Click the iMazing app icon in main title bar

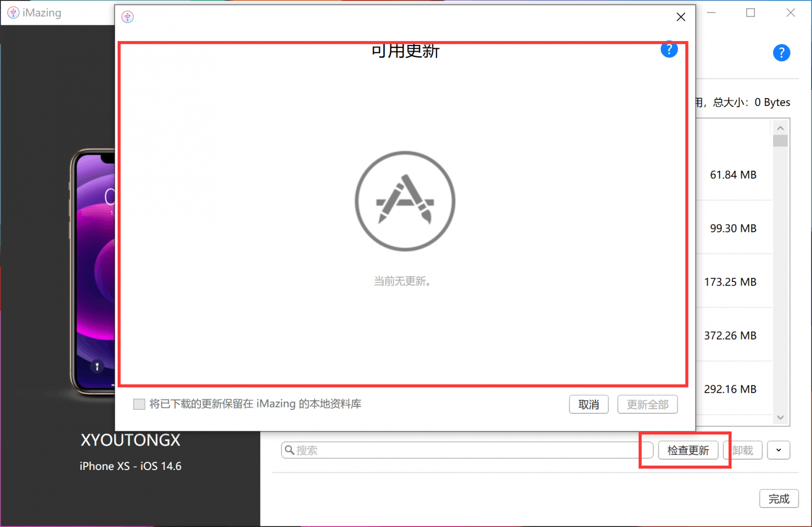(x=13, y=13)
